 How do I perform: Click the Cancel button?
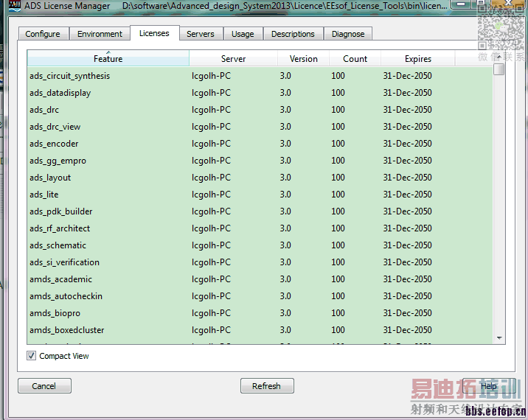44,385
